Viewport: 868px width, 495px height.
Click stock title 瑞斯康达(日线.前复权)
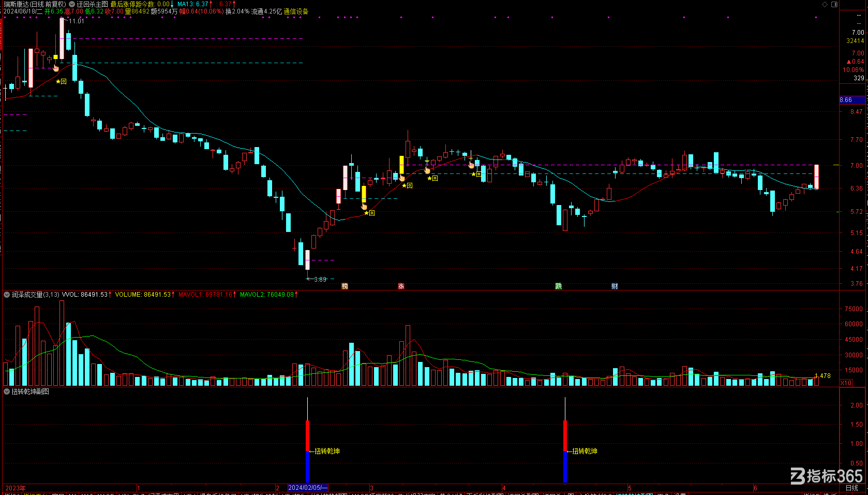point(35,4)
